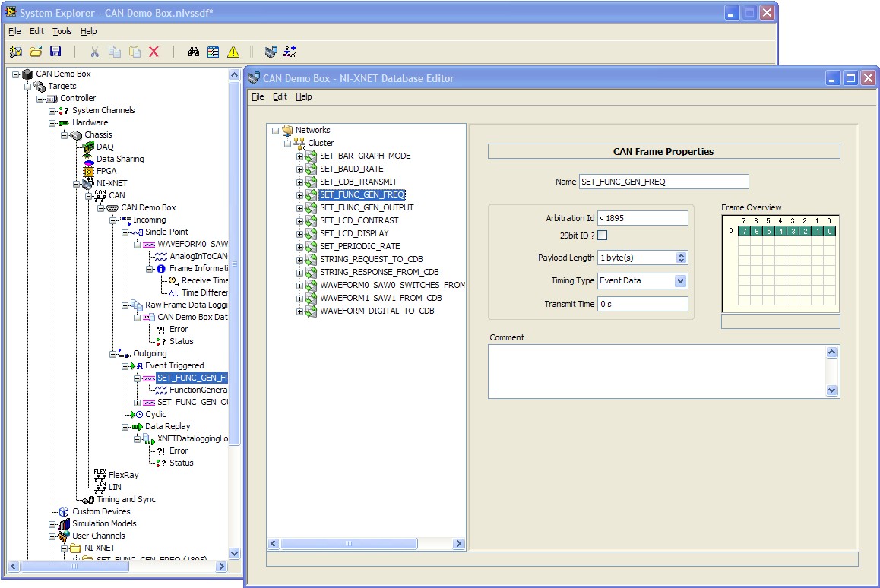The height and width of the screenshot is (588, 880).
Task: Click the Simulation Models icon
Action: pyautogui.click(x=64, y=523)
